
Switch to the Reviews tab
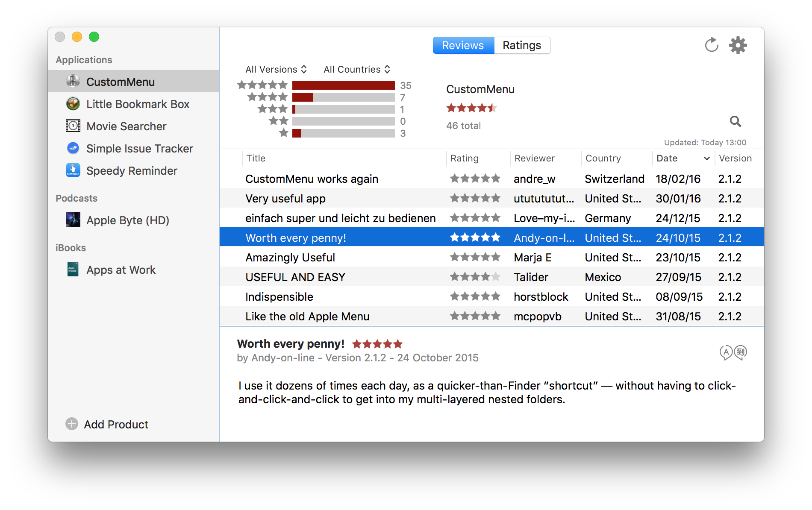463,45
